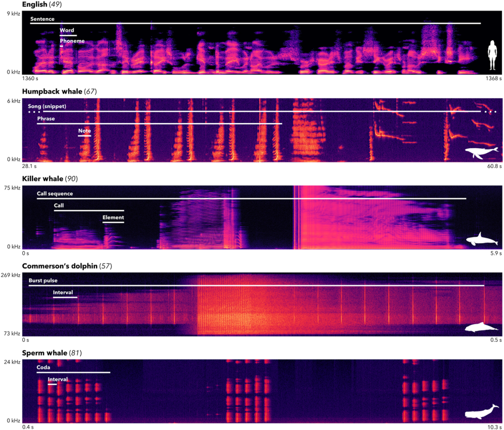Click the Note annotation label
Screen dimensions: 504x430
coord(84,131)
